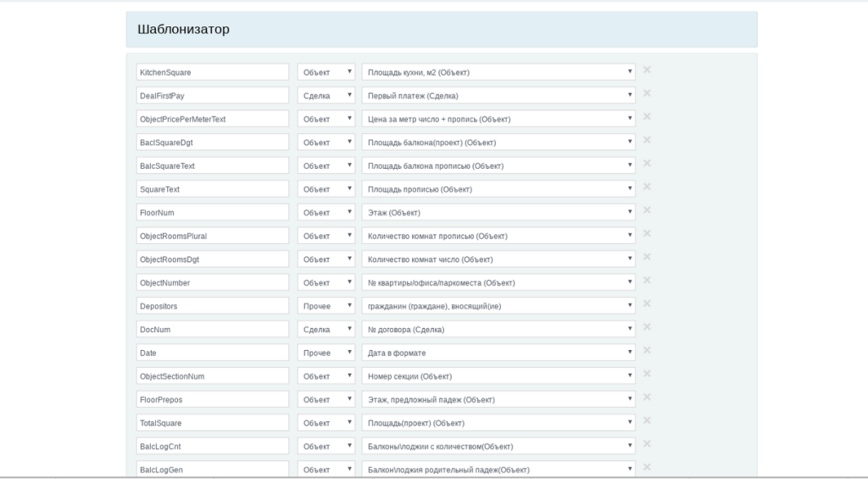Remove the Depositors row via X icon
The width and height of the screenshot is (868, 479).
(x=647, y=304)
